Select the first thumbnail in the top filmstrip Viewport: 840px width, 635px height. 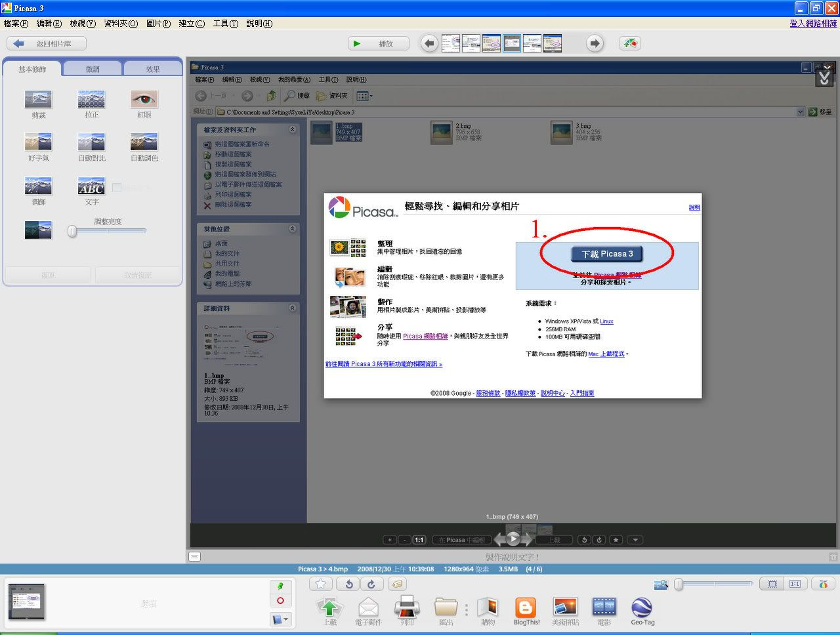pyautogui.click(x=450, y=43)
